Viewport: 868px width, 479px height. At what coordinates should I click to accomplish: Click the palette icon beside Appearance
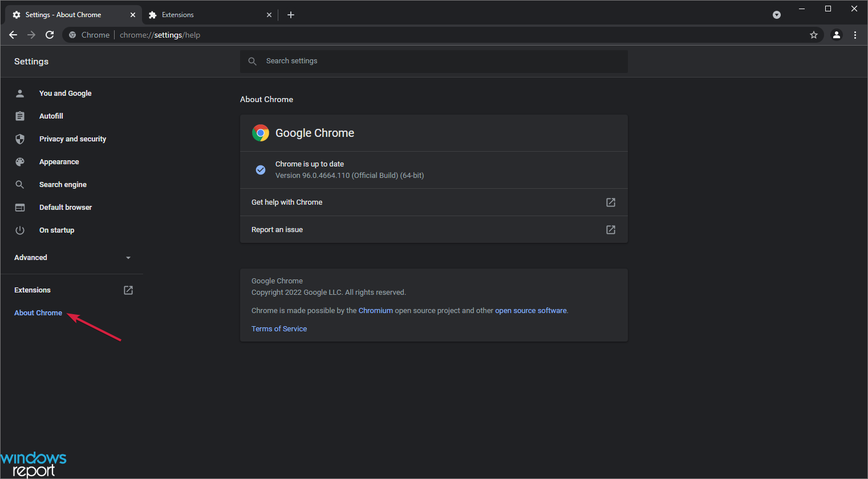20,162
